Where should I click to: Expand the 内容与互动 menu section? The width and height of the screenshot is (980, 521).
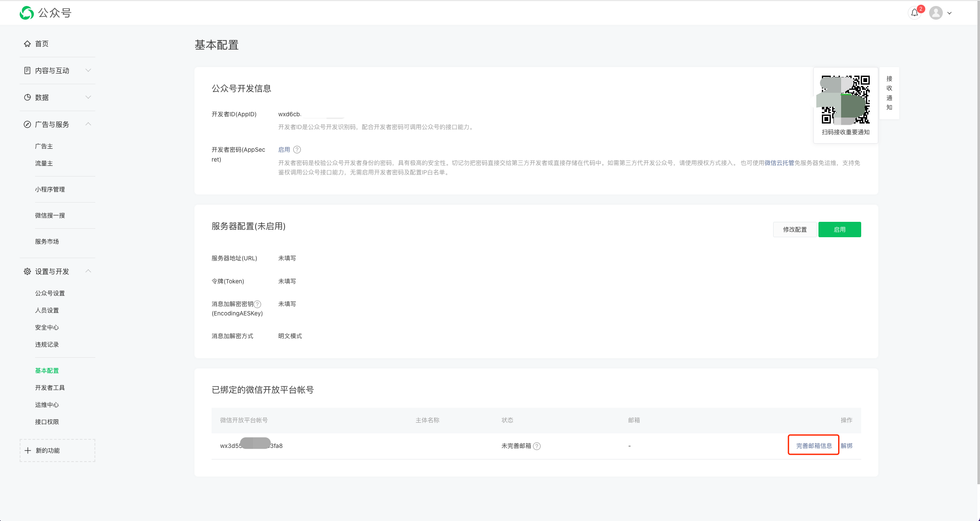(88, 71)
